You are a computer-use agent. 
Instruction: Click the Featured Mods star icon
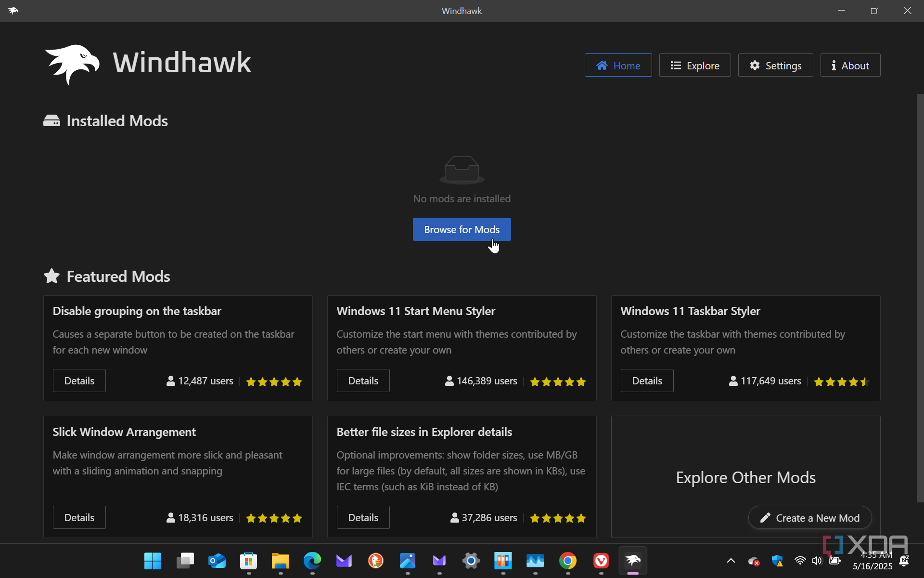51,276
